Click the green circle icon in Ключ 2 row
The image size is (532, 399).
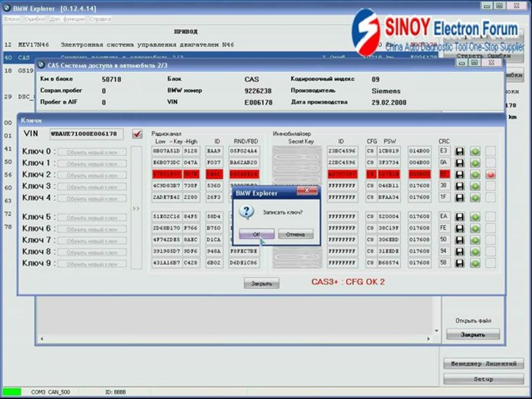[475, 175]
